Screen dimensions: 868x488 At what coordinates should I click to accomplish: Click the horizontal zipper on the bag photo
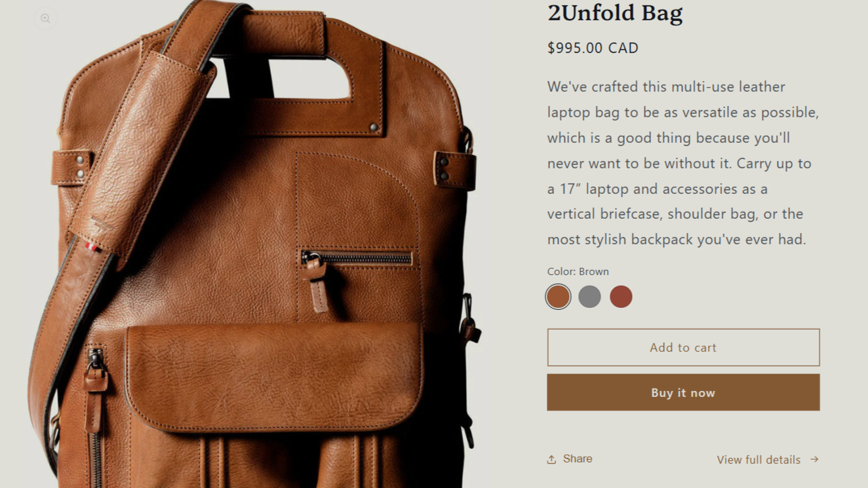coord(357,257)
